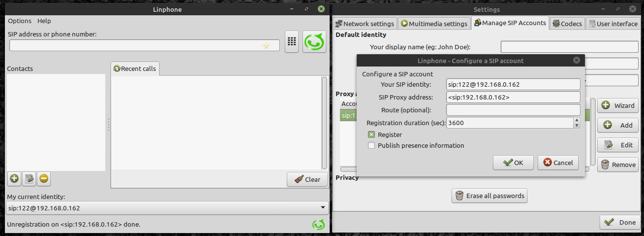The width and height of the screenshot is (644, 236).
Task: Click the Recent calls vertical scrollbar
Action: click(x=324, y=123)
